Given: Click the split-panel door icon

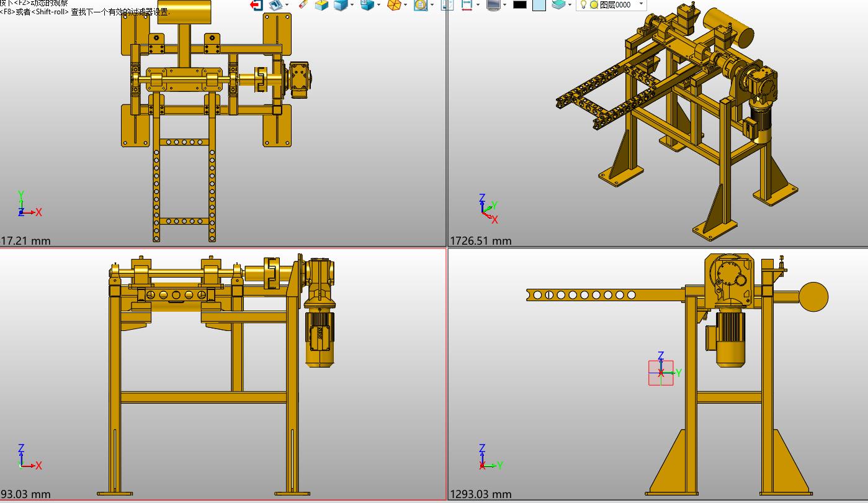Looking at the screenshot, I should pos(447,4).
